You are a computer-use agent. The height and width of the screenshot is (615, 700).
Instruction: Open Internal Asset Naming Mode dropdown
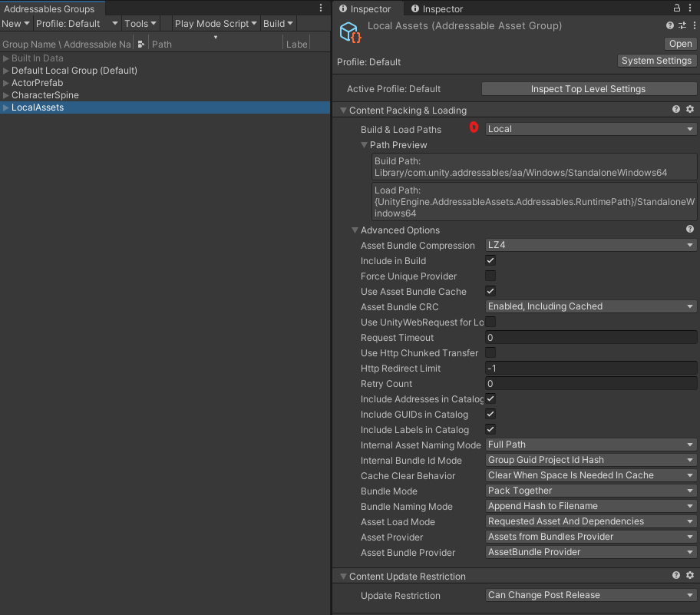pyautogui.click(x=591, y=445)
